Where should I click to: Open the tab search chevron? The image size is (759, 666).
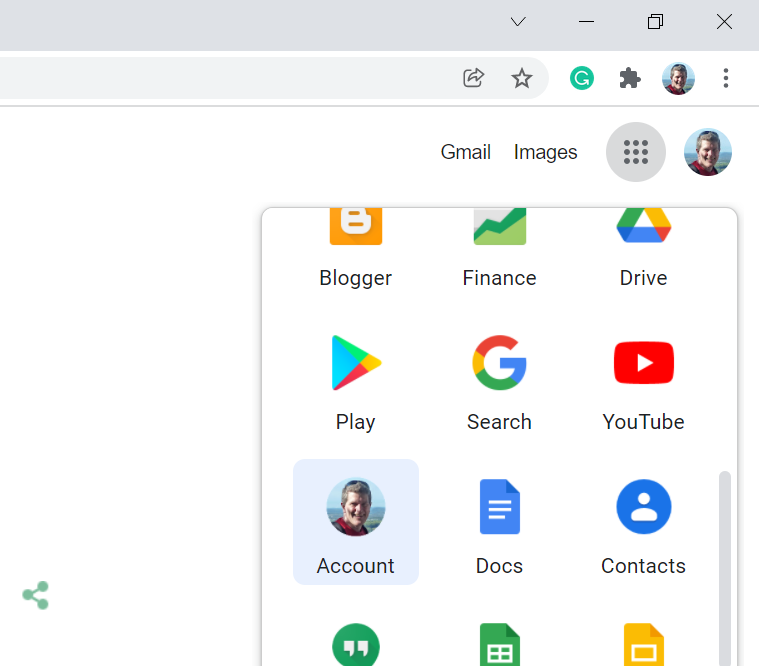click(518, 22)
